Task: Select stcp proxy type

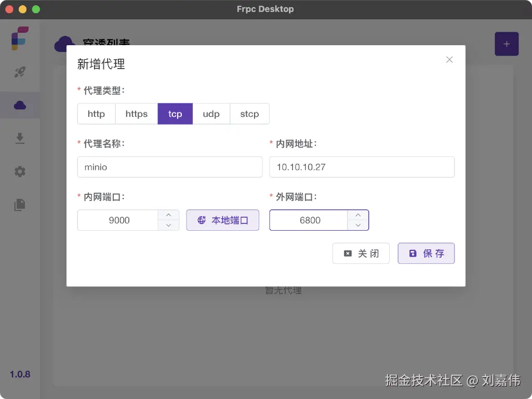Action: pyautogui.click(x=249, y=114)
